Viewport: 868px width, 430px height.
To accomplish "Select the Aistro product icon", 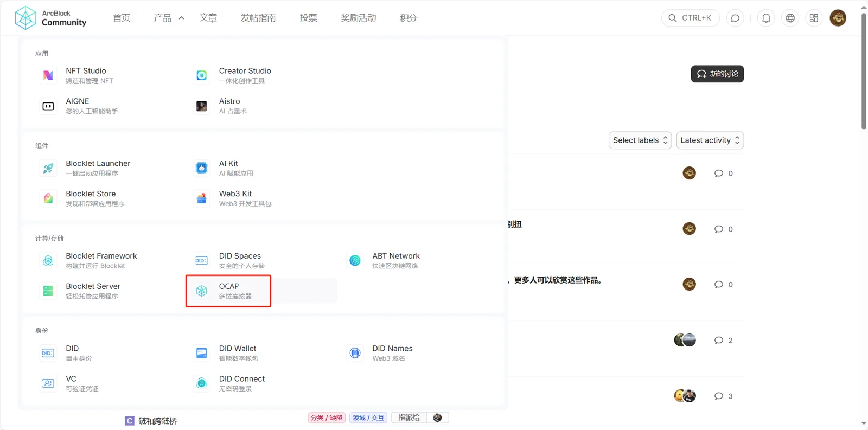I will [201, 106].
